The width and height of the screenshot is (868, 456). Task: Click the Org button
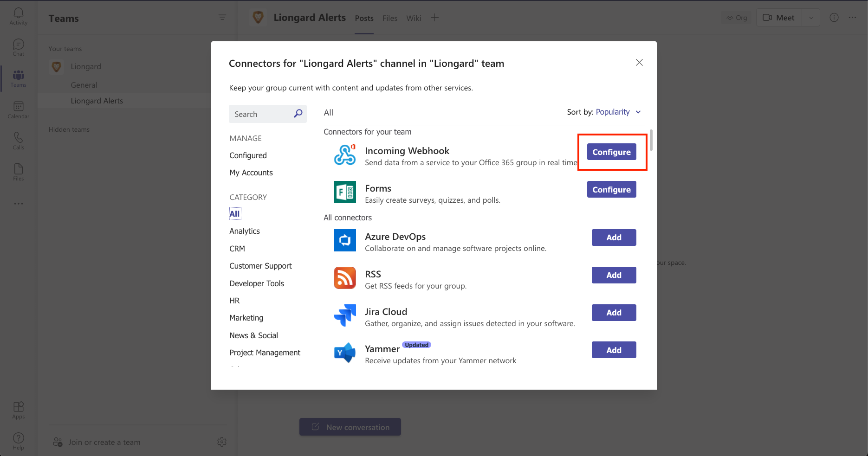pos(737,18)
